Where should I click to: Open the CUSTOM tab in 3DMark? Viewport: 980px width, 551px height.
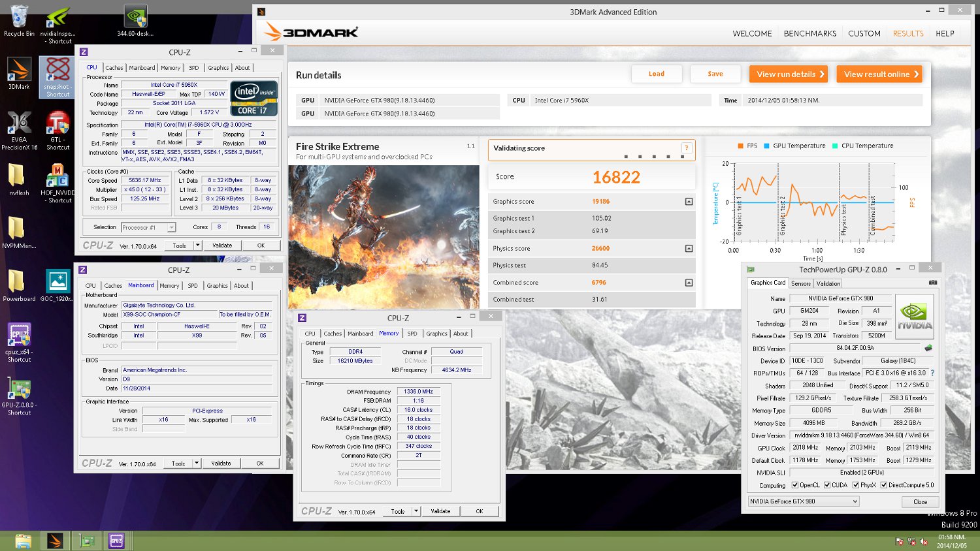[864, 33]
